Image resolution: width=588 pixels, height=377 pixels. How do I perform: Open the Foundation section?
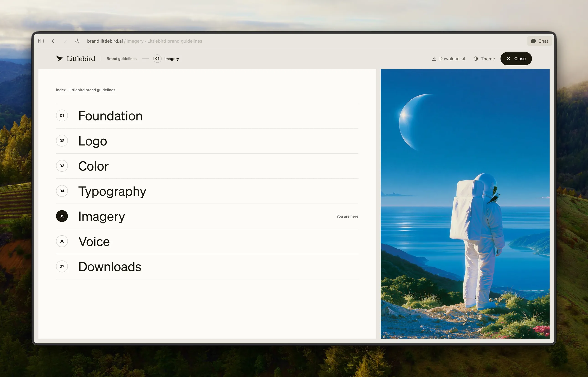tap(207, 116)
